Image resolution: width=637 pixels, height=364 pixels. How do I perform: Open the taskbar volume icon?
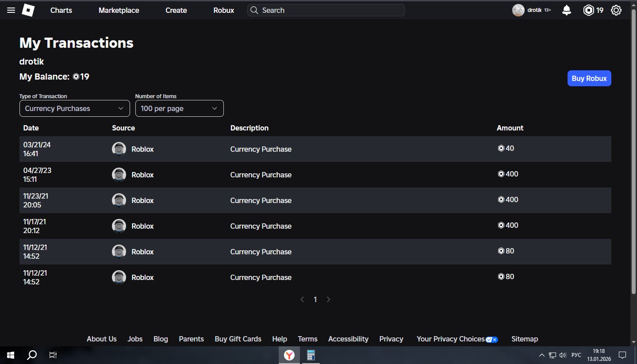[x=563, y=355]
